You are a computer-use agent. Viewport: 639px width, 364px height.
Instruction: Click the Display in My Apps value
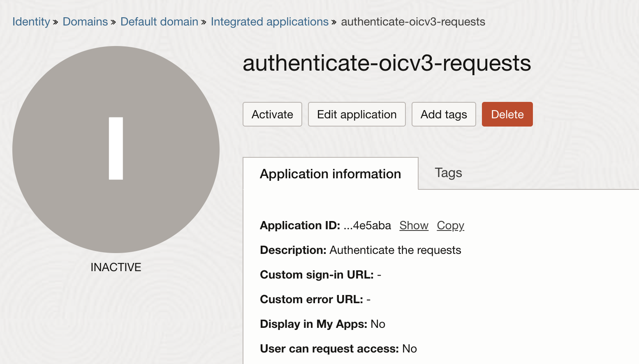click(x=377, y=324)
